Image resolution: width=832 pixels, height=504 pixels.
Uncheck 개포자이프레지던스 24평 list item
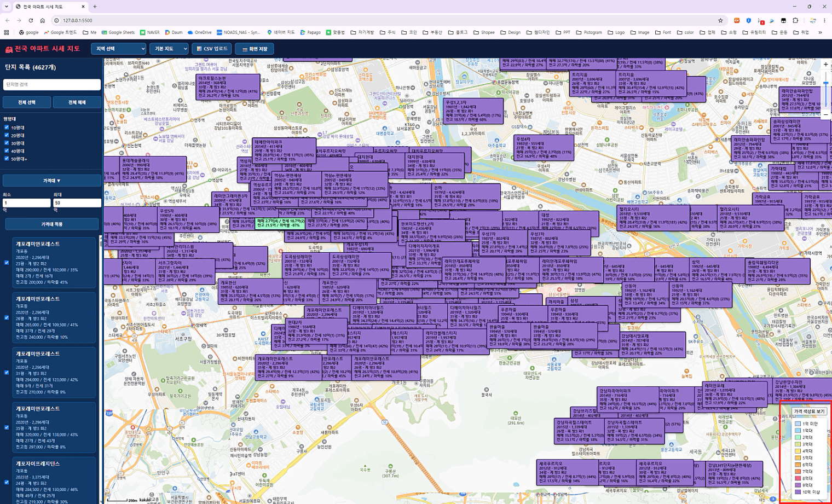7,482
